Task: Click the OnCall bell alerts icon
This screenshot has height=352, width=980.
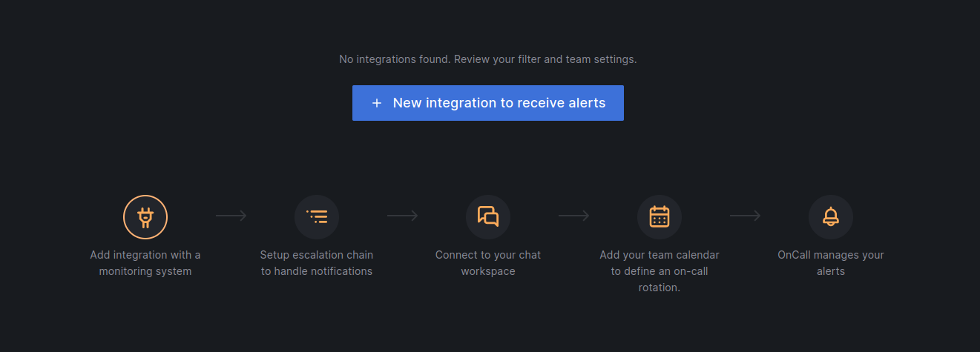Action: [x=831, y=217]
